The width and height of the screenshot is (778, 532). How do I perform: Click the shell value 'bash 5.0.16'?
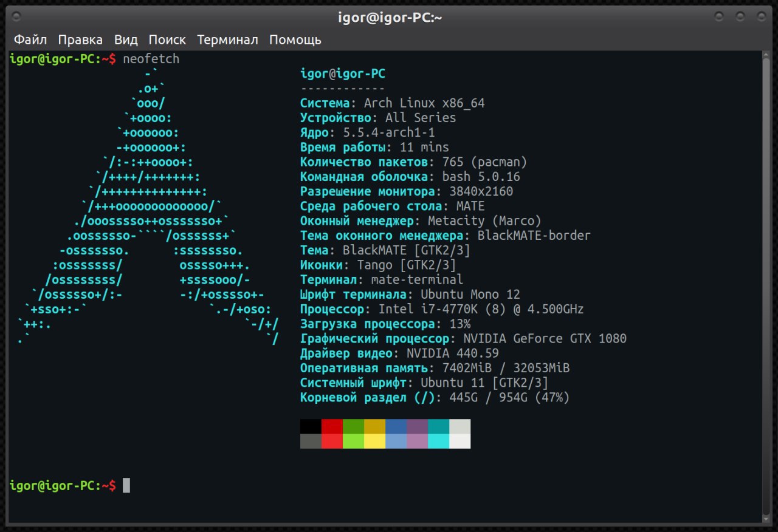click(x=481, y=177)
